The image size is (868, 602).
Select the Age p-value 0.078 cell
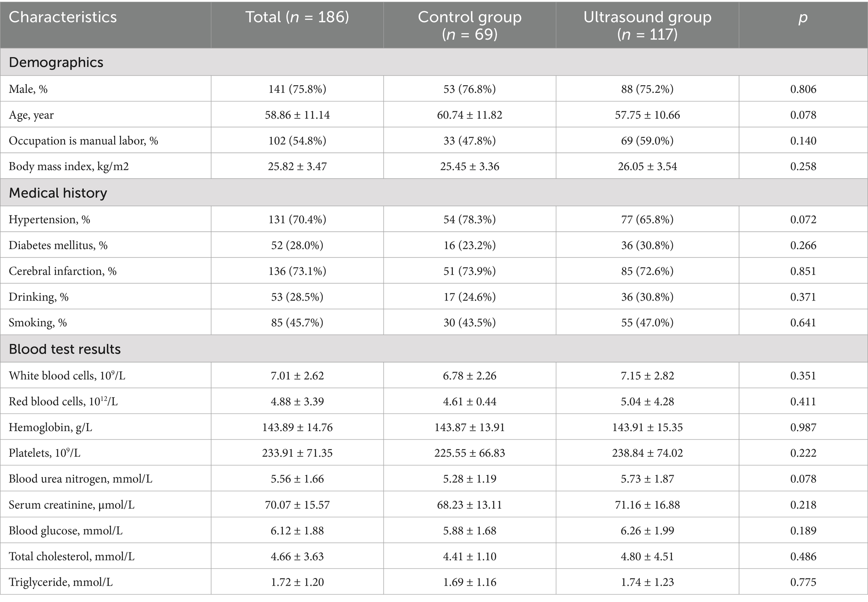(803, 115)
